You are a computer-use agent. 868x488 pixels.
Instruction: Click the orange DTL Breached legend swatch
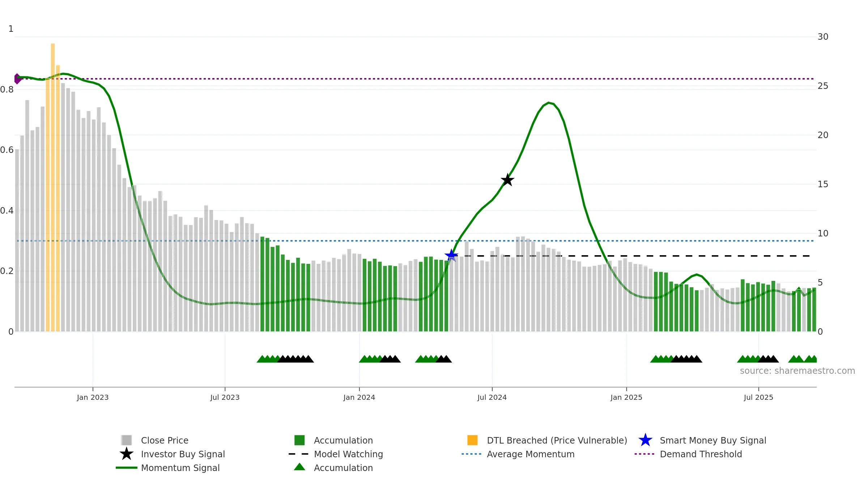coord(472,440)
